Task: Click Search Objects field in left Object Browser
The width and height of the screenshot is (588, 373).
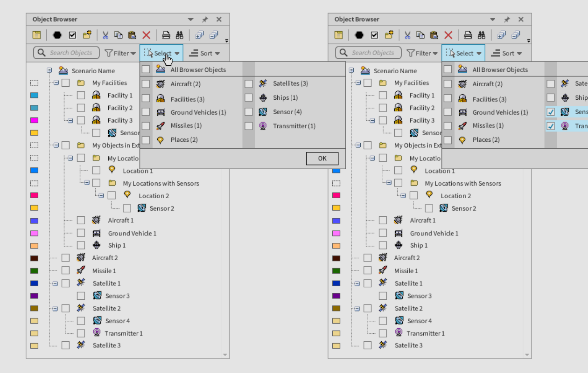Action: [66, 53]
